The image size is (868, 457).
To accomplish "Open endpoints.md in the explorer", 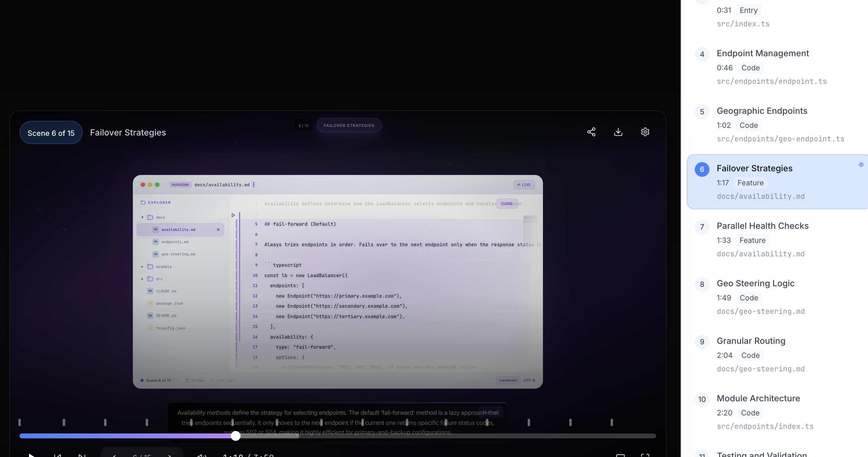I will [x=174, y=242].
